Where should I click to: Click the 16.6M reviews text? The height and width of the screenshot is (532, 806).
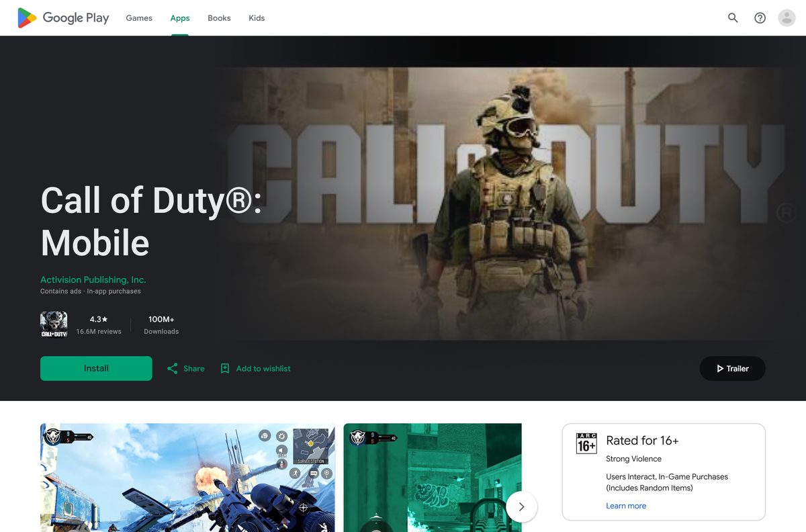[x=99, y=331]
